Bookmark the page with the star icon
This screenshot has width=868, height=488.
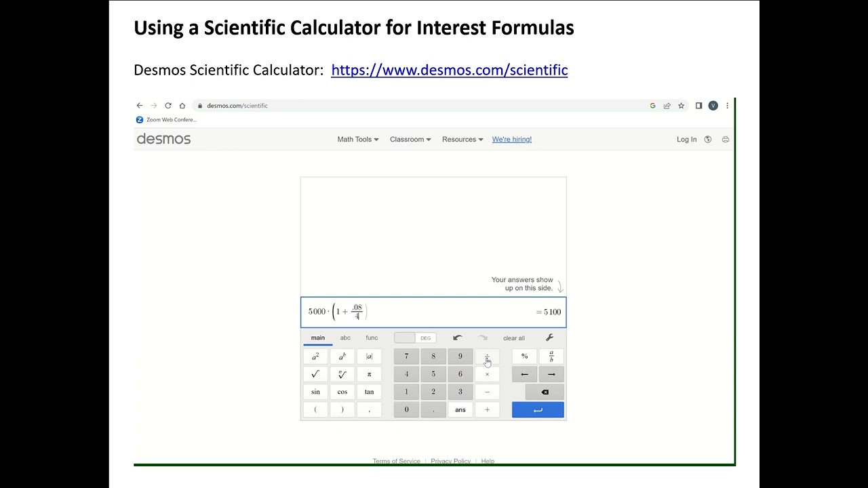tap(682, 106)
